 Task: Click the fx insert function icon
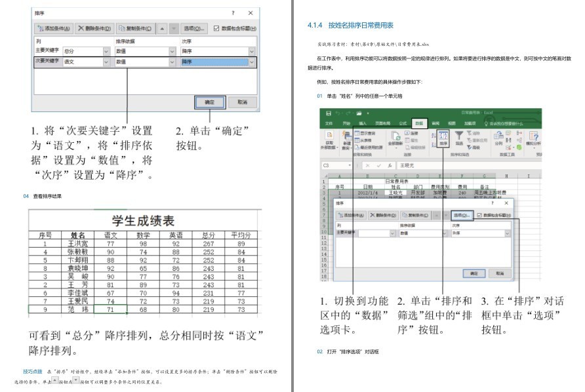click(x=390, y=165)
